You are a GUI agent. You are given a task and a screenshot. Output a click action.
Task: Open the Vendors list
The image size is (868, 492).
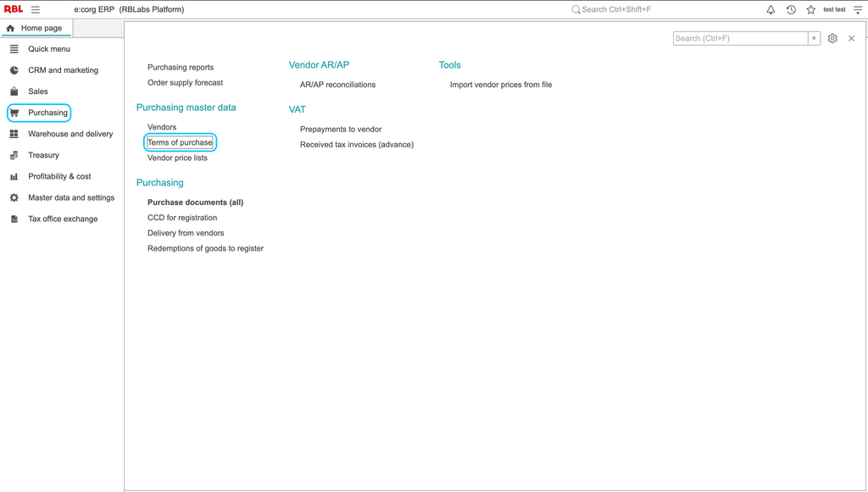[162, 127]
